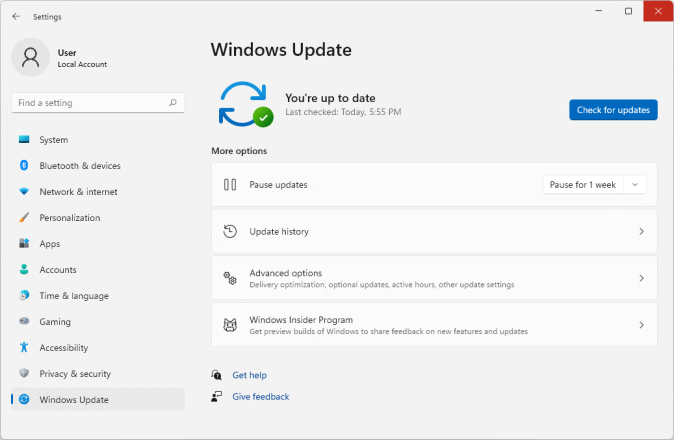Go to Accounts in the sidebar

(58, 270)
